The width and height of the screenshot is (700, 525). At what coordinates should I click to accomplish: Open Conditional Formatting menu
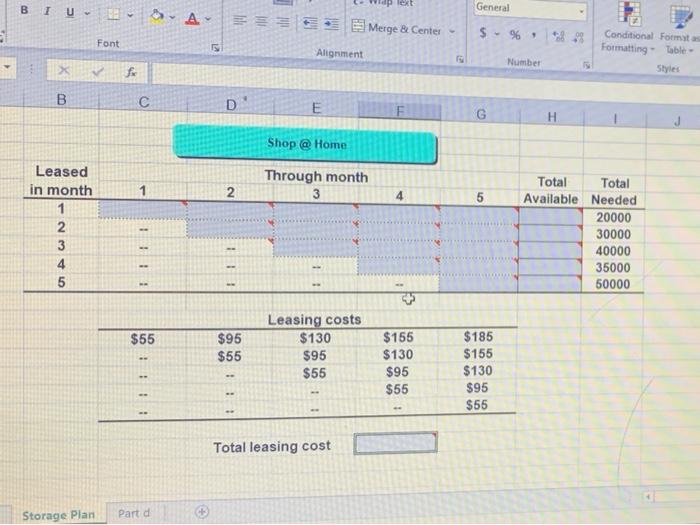(628, 27)
